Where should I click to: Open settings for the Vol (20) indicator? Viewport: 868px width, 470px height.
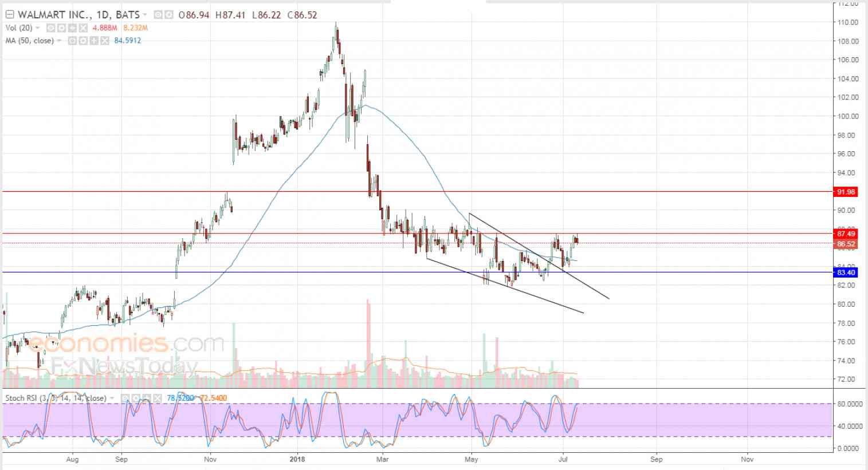pyautogui.click(x=61, y=28)
